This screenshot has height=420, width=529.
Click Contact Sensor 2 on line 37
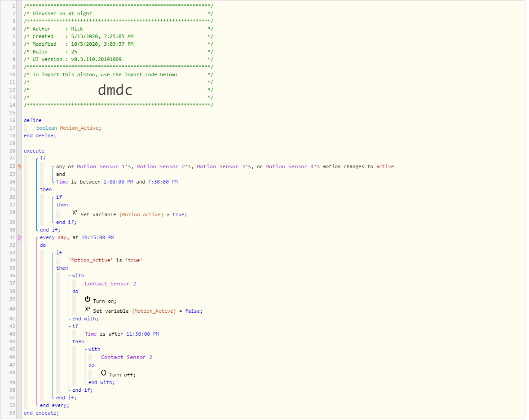point(110,284)
